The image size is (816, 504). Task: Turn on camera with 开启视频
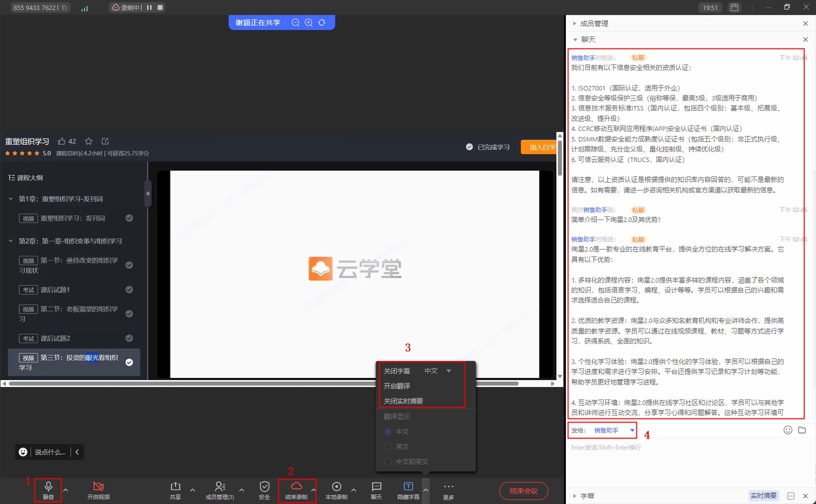[x=99, y=490]
